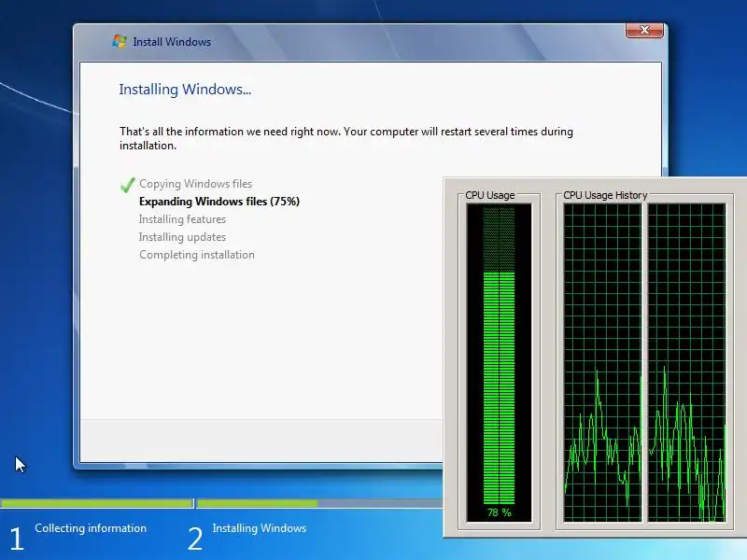Select the 'Copying Windows files' step text
747x560 pixels.
coord(195,184)
